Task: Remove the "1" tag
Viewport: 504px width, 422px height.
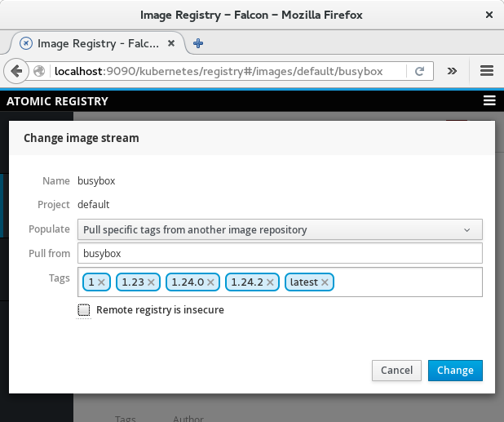Action: point(102,282)
